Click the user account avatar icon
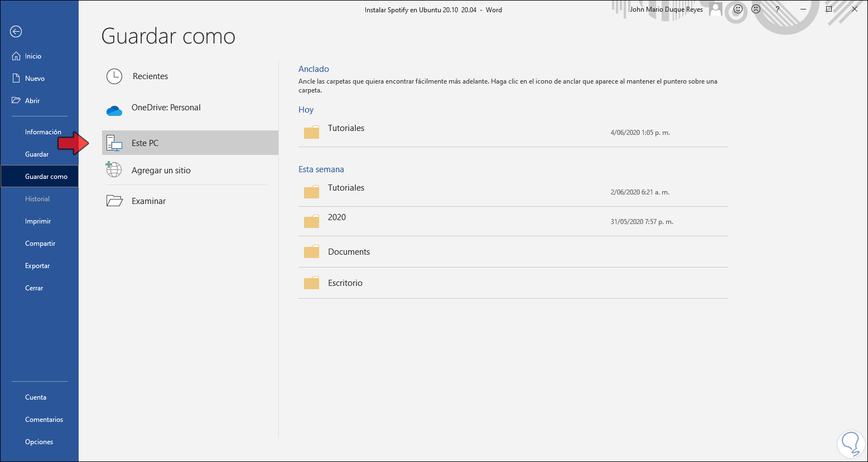 point(716,9)
